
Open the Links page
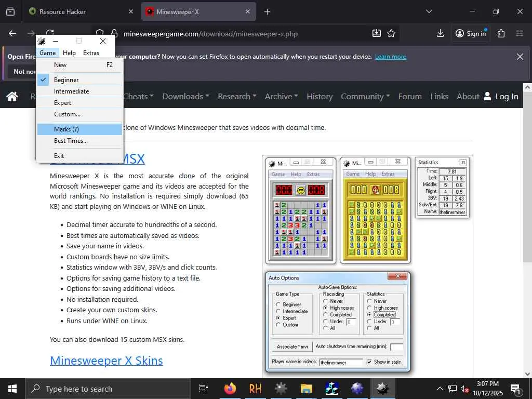[440, 96]
